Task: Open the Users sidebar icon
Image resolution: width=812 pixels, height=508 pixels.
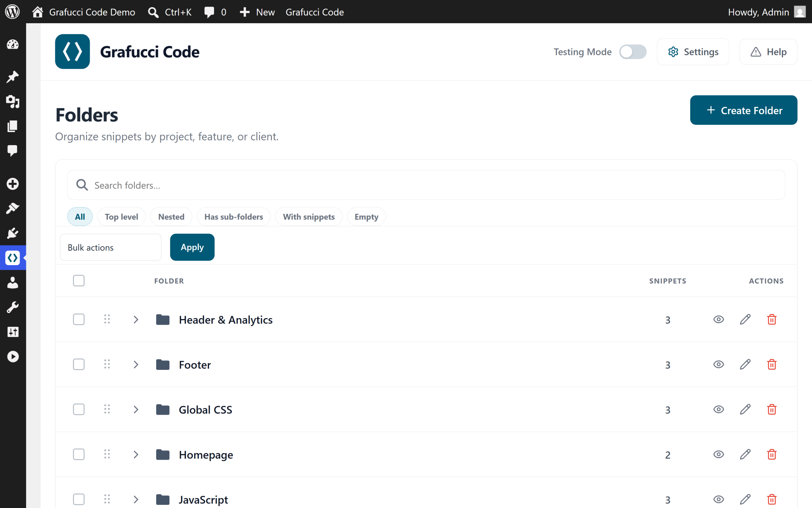Action: click(13, 283)
